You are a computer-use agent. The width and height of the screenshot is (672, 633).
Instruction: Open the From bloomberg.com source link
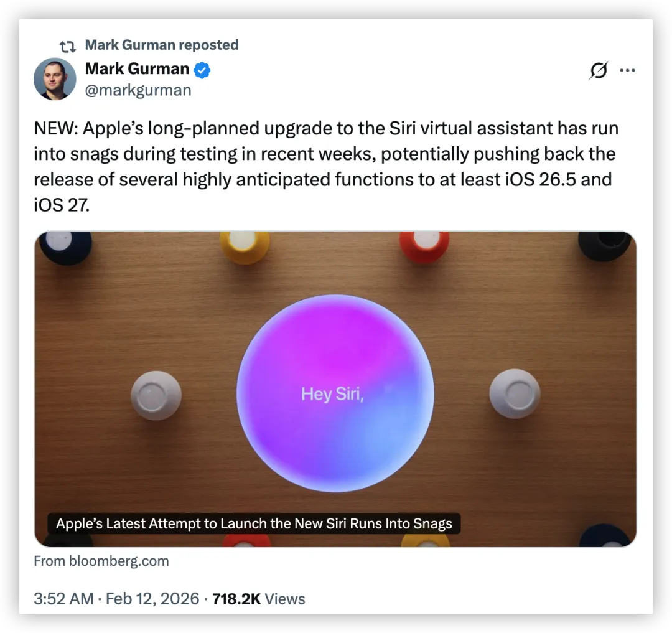click(x=101, y=561)
